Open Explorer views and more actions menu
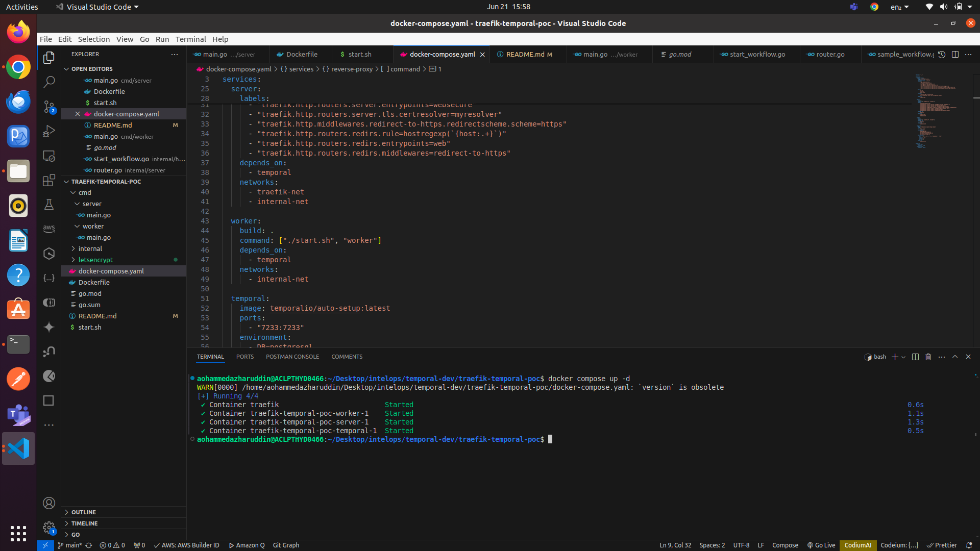This screenshot has height=551, width=980. coord(175,54)
